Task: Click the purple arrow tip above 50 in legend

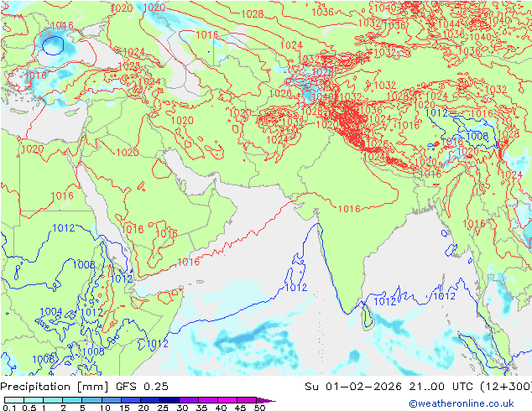Action: [266, 400]
